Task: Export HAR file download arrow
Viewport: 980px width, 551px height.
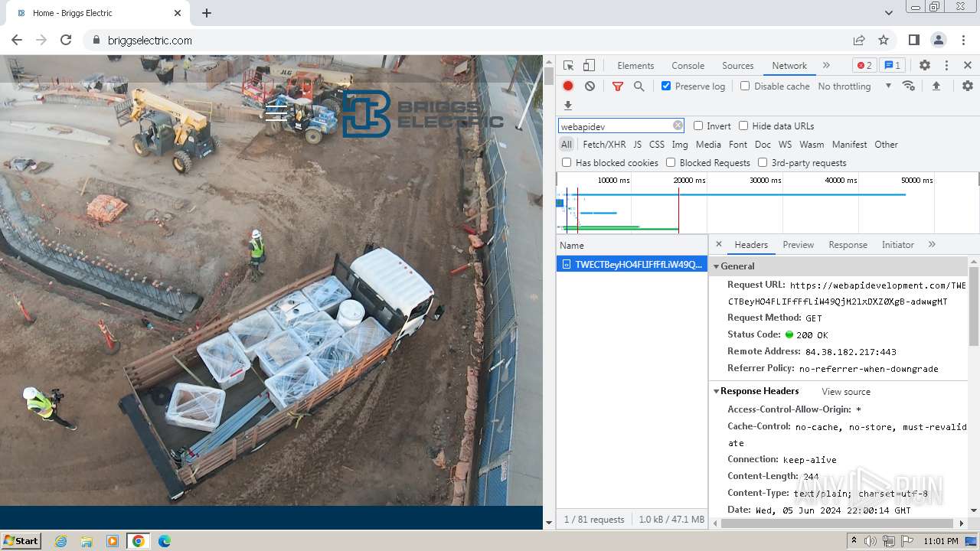Action: [x=567, y=106]
